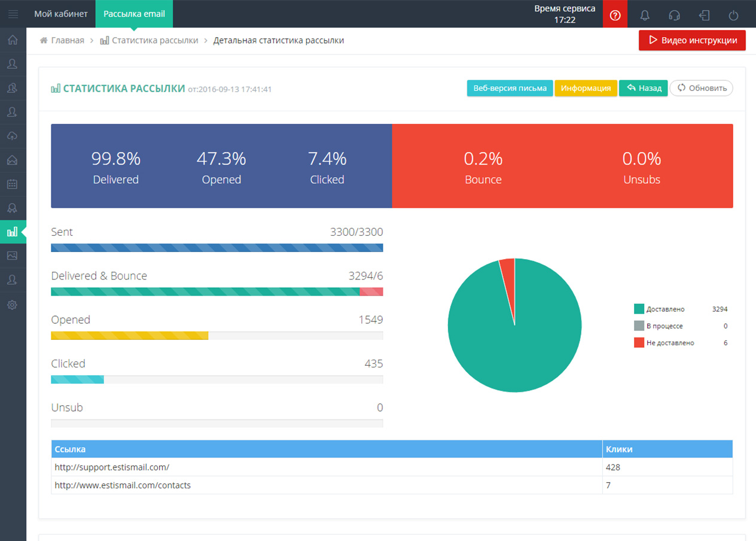Open the image gallery sidebar icon
Image resolution: width=756 pixels, height=541 pixels.
13,256
